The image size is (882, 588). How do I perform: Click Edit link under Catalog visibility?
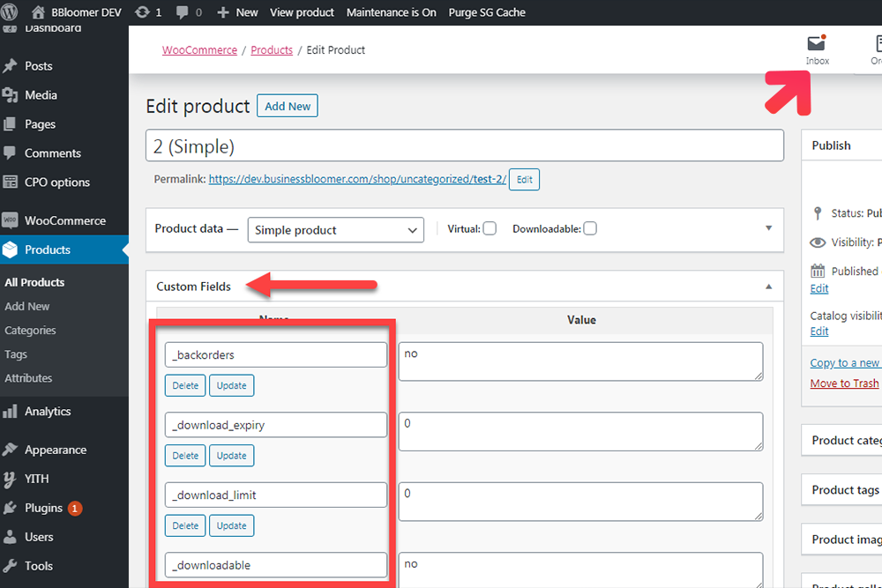tap(819, 331)
